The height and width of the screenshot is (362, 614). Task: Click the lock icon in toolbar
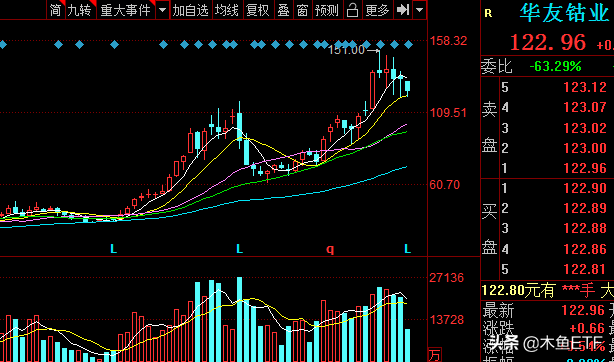[x=352, y=10]
